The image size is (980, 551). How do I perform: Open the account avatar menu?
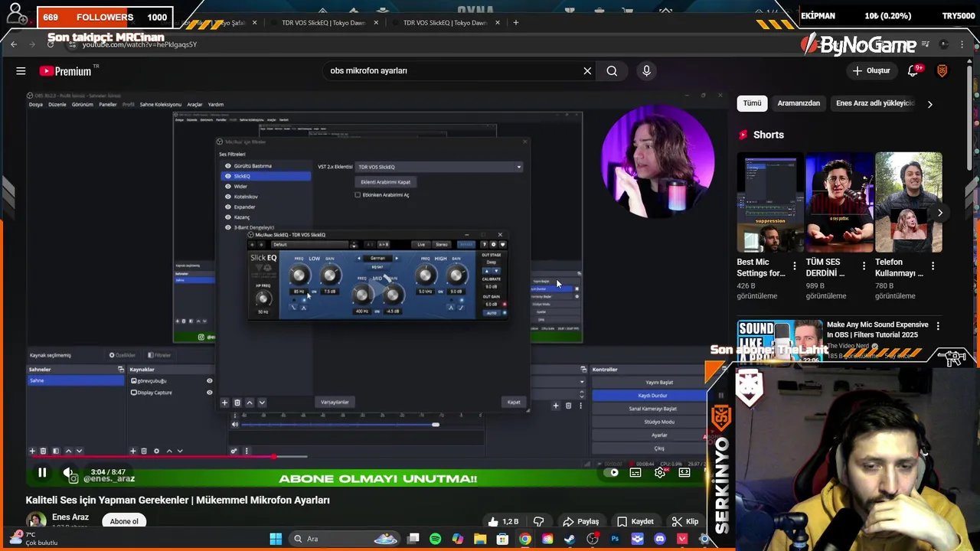[942, 70]
